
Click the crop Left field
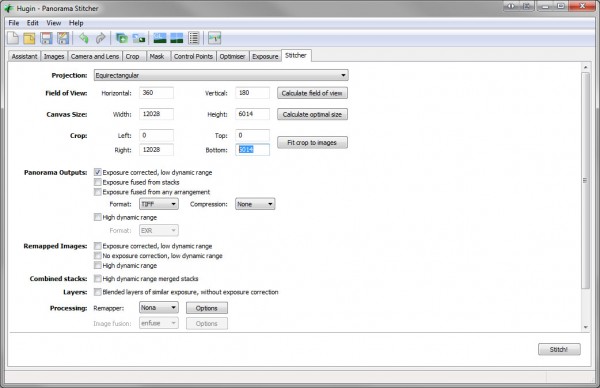tap(156, 135)
